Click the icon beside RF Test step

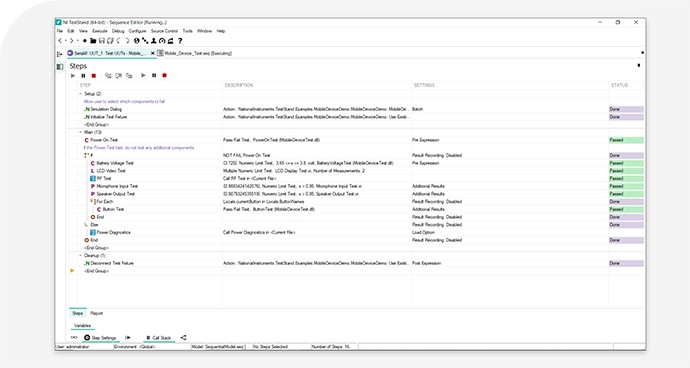[x=93, y=179]
